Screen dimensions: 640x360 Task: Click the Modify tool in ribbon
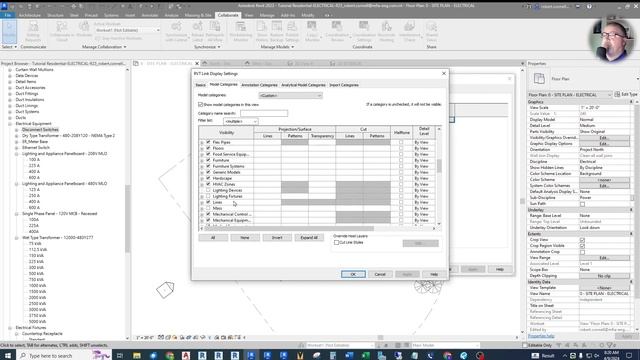(9, 31)
